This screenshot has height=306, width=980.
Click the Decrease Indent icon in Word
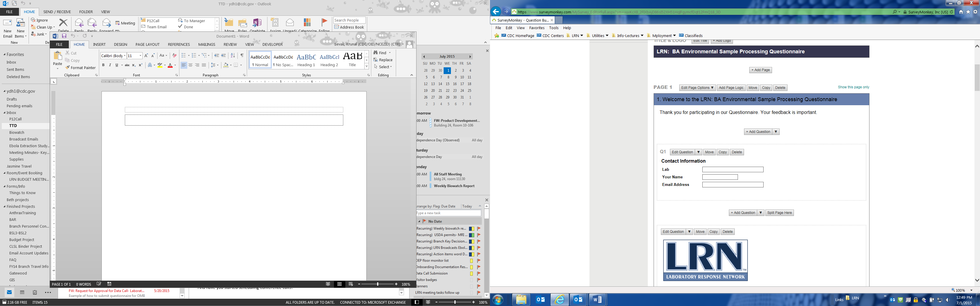coord(217,55)
